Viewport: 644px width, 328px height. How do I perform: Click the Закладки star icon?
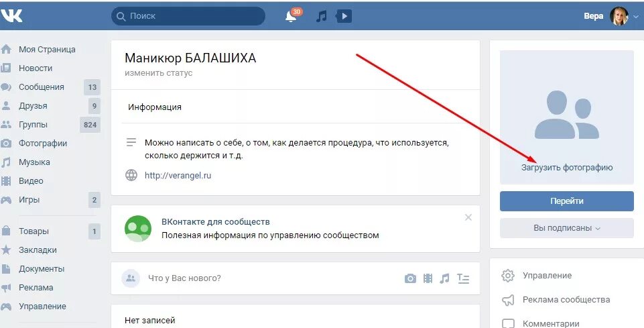pos(6,250)
